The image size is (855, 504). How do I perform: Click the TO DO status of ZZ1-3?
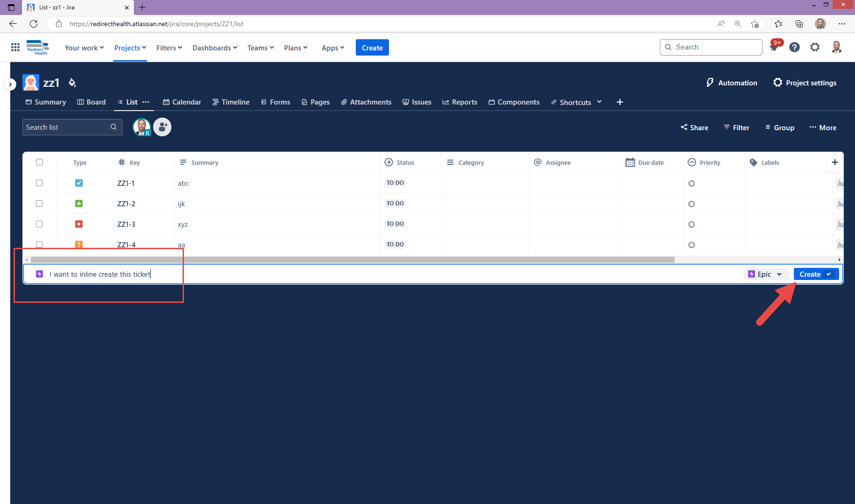[395, 224]
